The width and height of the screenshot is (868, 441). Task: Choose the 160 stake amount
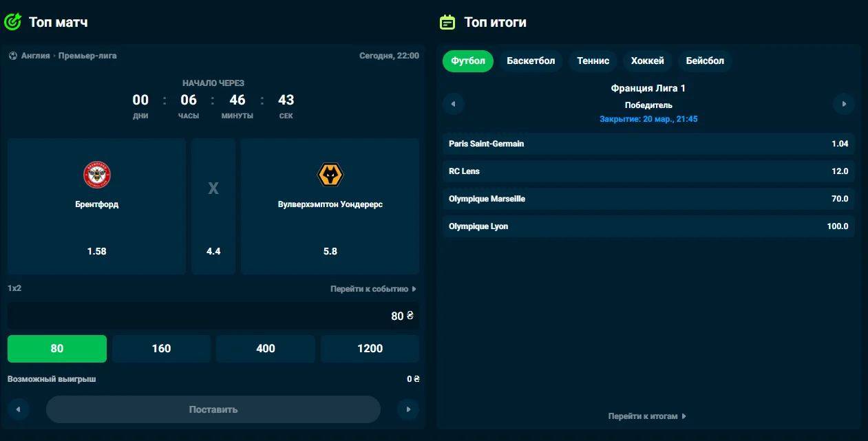[x=161, y=349]
